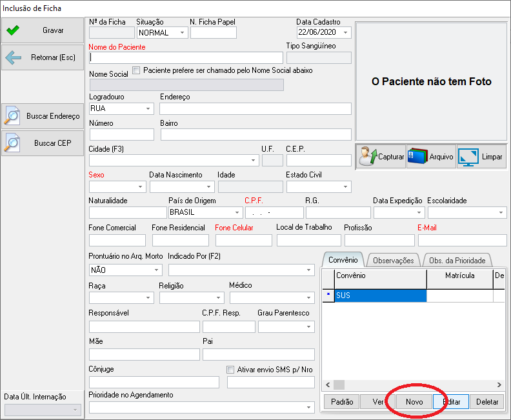This screenshot has height=420, width=511.
Task: Click scroll right arrow in convênio grid
Action: click(x=499, y=385)
